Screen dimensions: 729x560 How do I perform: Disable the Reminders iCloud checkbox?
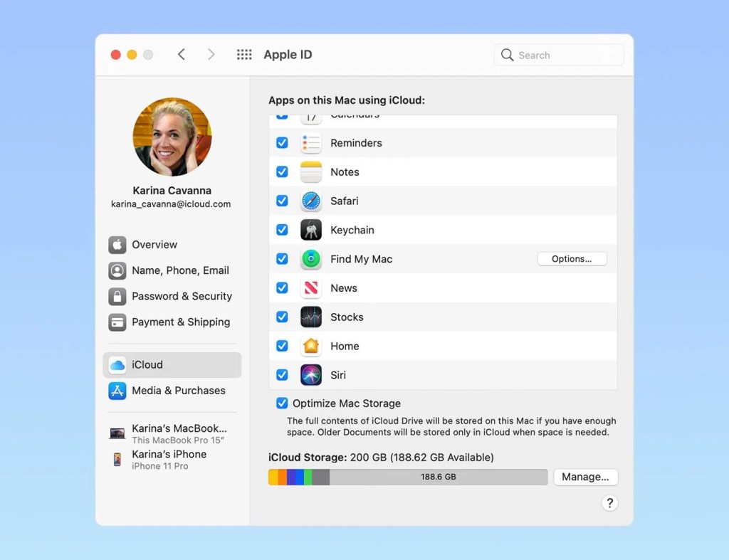pos(282,142)
